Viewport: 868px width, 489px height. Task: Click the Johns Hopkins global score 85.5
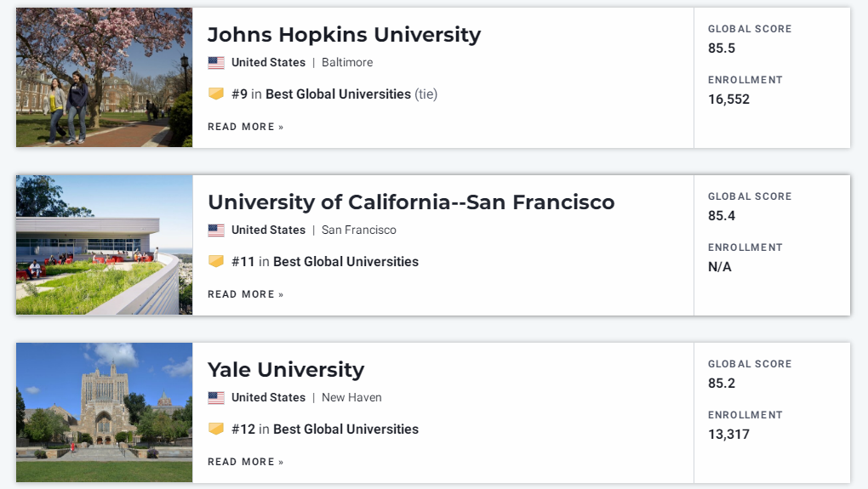tap(722, 48)
